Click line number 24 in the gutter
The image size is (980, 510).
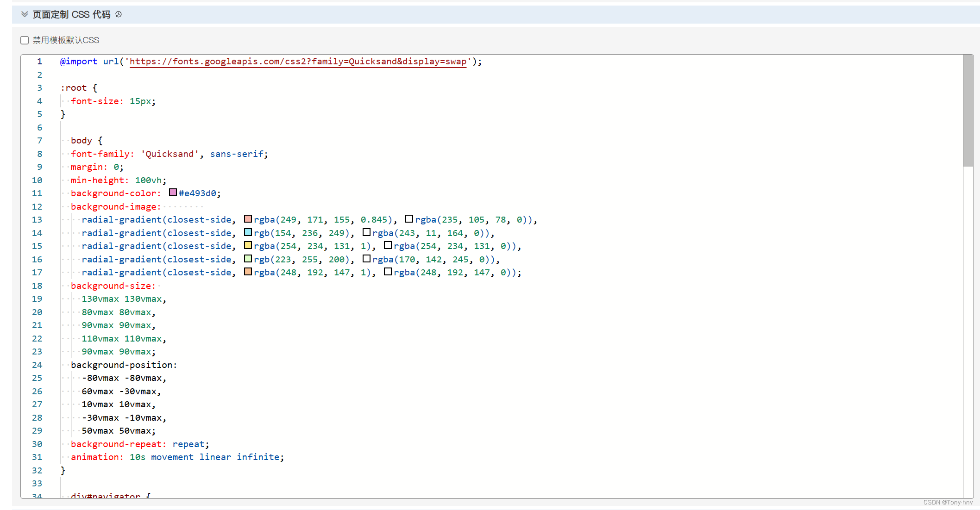pyautogui.click(x=37, y=365)
